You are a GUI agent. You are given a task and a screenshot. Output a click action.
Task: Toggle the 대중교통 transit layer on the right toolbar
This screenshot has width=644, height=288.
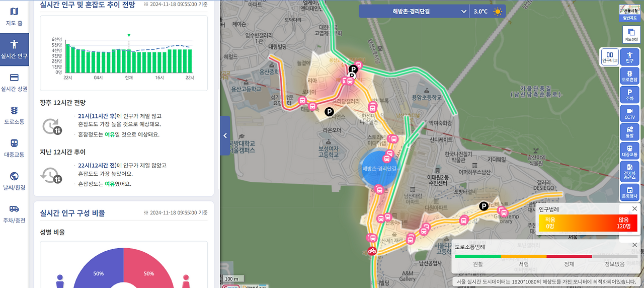click(629, 151)
